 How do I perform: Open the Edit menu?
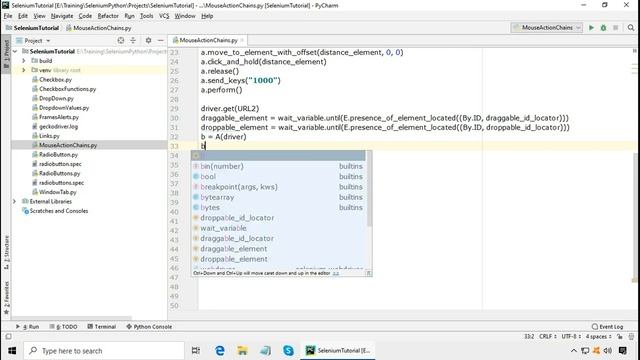point(23,16)
